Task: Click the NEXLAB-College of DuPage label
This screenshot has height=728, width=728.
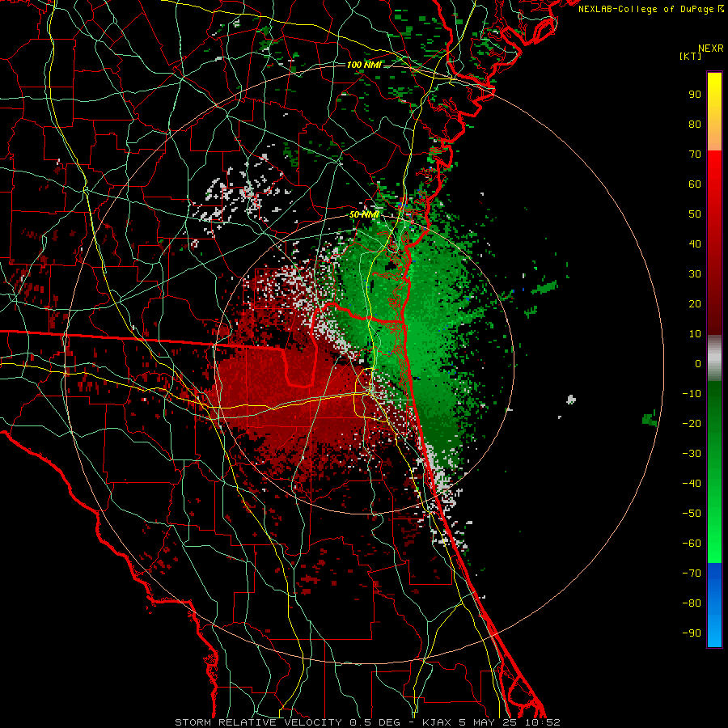Action: tap(647, 9)
